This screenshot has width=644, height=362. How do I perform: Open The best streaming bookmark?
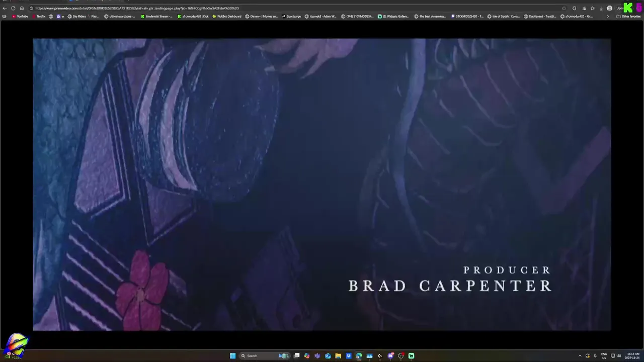tap(430, 16)
